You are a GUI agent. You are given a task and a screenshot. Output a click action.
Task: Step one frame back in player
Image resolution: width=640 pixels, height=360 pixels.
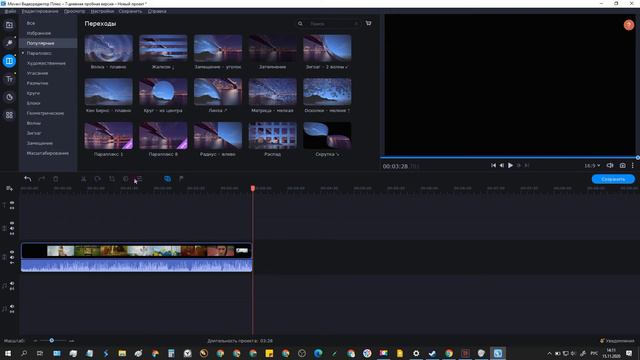502,165
